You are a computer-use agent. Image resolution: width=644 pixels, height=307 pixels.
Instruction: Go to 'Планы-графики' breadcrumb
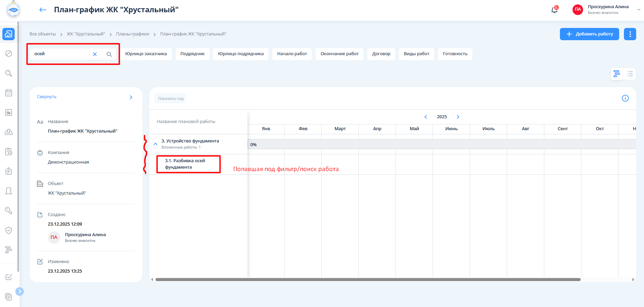(x=132, y=34)
